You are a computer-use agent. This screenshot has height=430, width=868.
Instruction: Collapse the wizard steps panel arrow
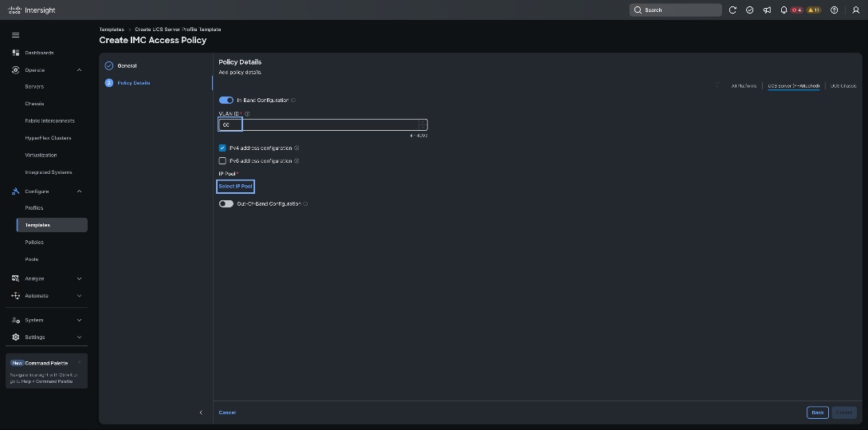point(201,412)
